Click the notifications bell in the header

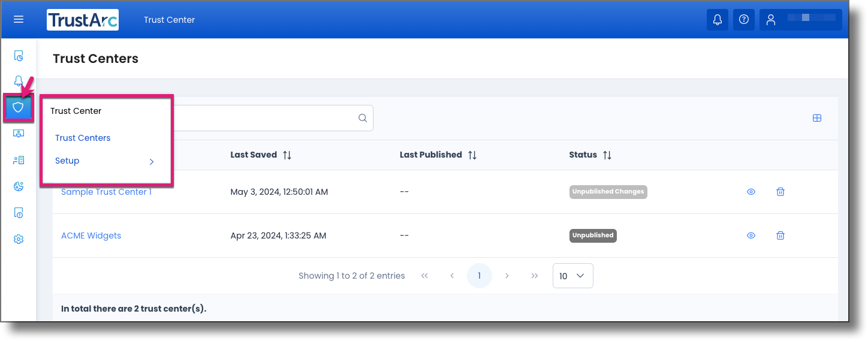717,20
